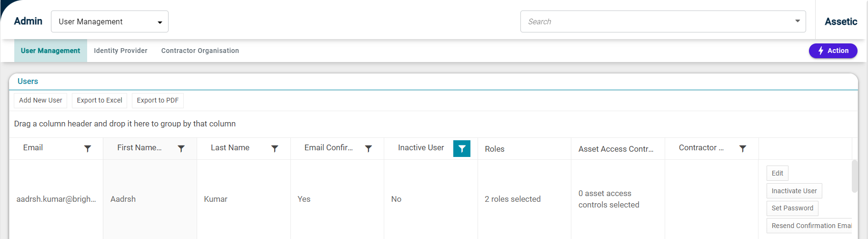Click Add New User
Image resolution: width=868 pixels, height=239 pixels.
40,100
